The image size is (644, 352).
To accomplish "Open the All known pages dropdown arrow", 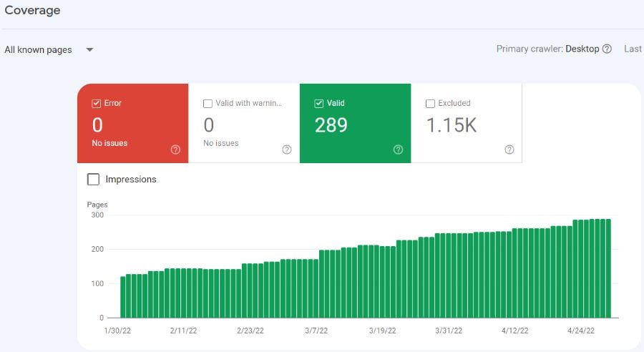I will (x=89, y=49).
